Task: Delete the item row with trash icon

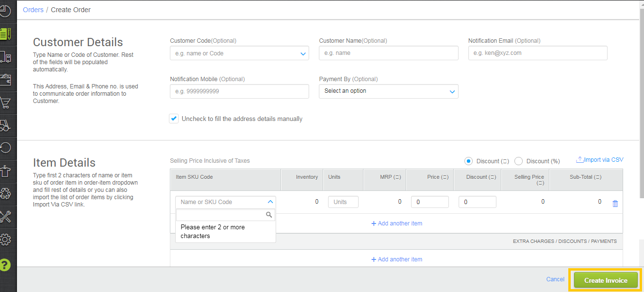Action: click(615, 204)
